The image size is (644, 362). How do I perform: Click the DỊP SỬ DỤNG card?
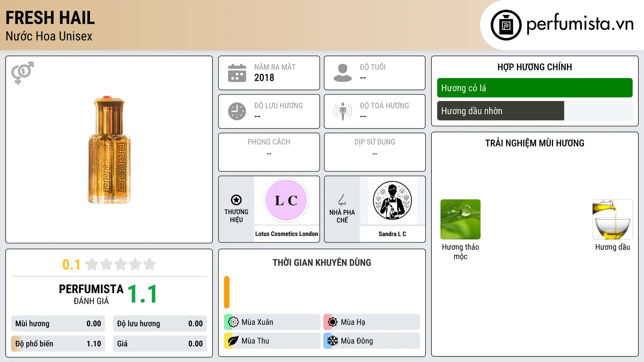(x=375, y=152)
